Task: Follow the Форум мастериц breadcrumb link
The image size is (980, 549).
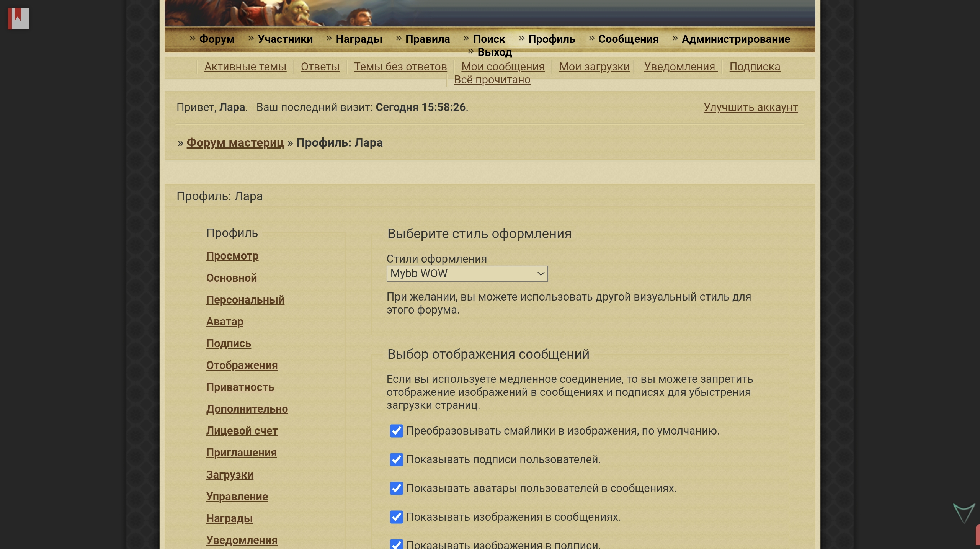Action: tap(235, 142)
